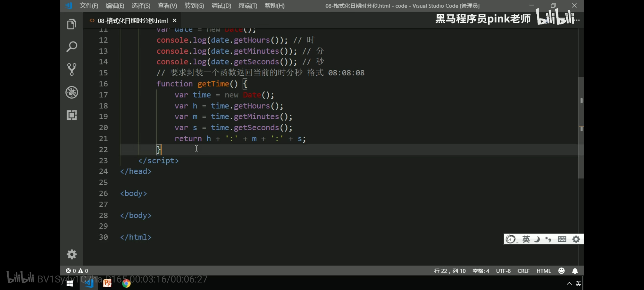Click the line 22 column 10 indicator
This screenshot has height=290, width=644.
(x=450, y=271)
